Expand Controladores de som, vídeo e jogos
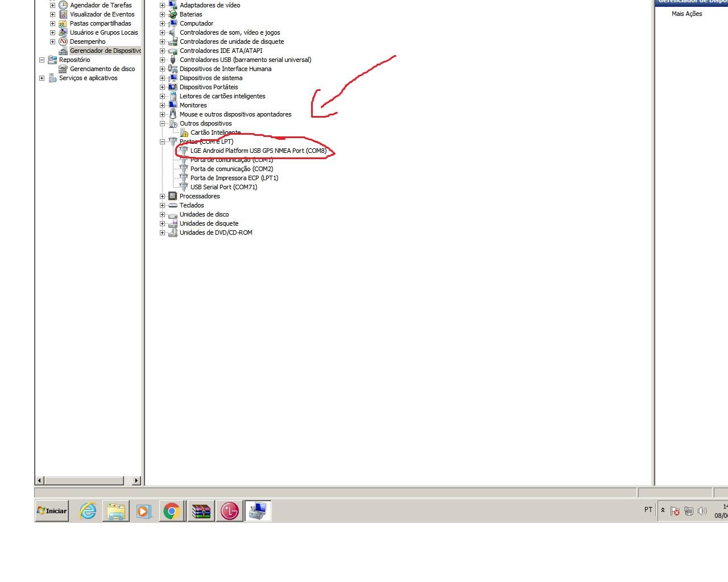728x582 pixels. (162, 32)
